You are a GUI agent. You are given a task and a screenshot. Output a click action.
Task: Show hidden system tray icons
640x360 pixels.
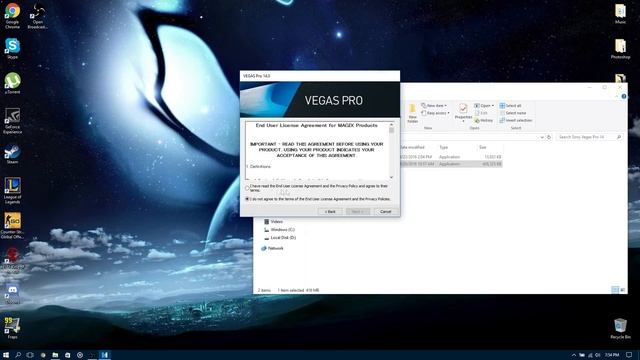[573, 355]
